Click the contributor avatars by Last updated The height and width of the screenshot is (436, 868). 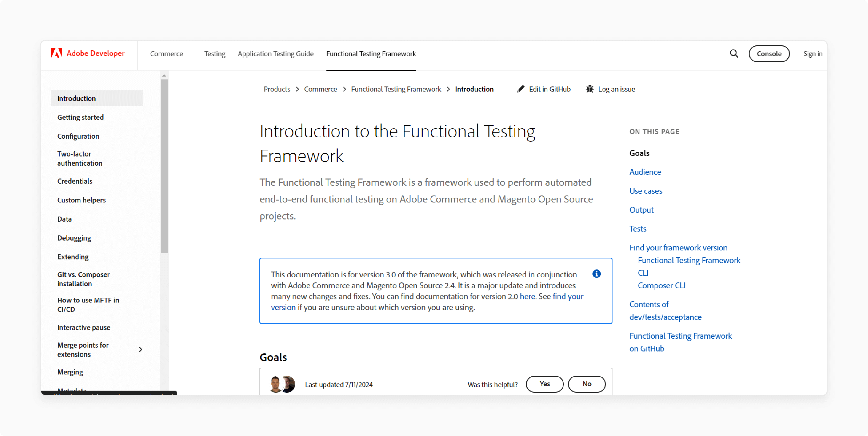click(282, 384)
